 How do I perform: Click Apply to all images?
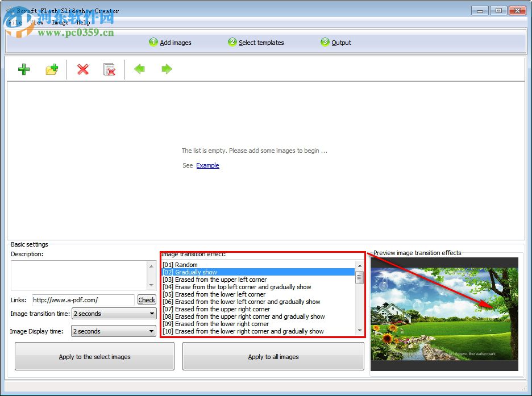273,356
